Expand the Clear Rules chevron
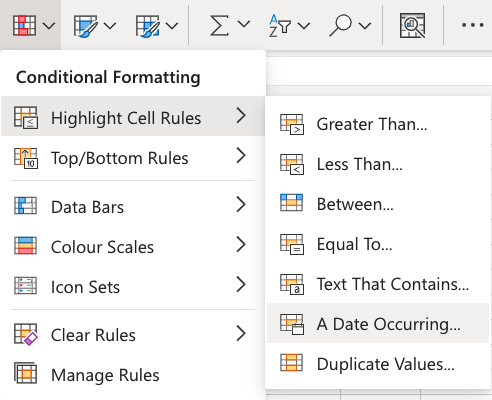Image resolution: width=492 pixels, height=400 pixels. (x=241, y=334)
